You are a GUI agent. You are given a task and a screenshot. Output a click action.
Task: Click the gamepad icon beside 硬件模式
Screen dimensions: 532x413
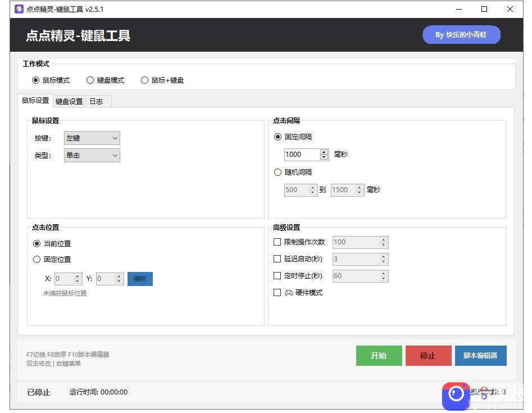point(289,293)
